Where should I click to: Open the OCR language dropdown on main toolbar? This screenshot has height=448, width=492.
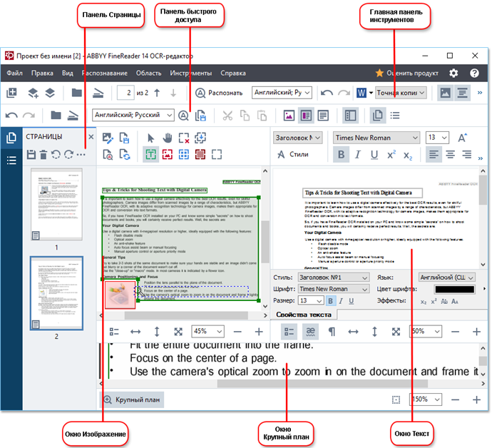[x=282, y=93]
